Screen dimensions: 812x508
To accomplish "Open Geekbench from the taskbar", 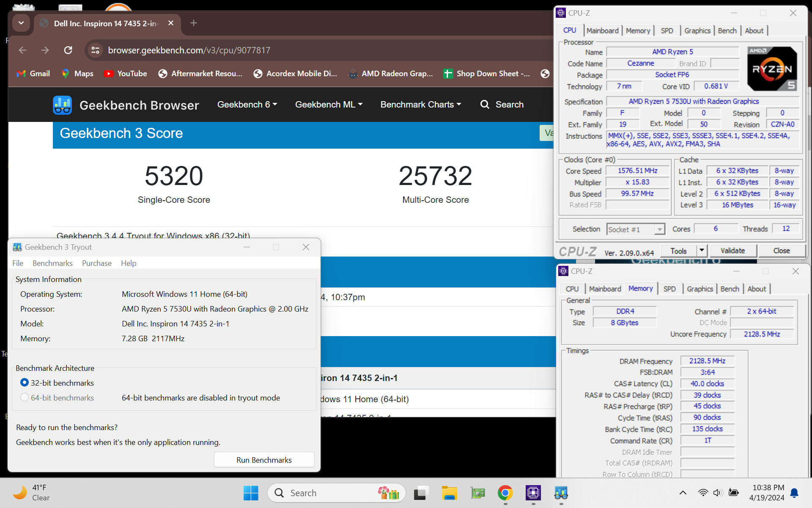I will coord(561,493).
